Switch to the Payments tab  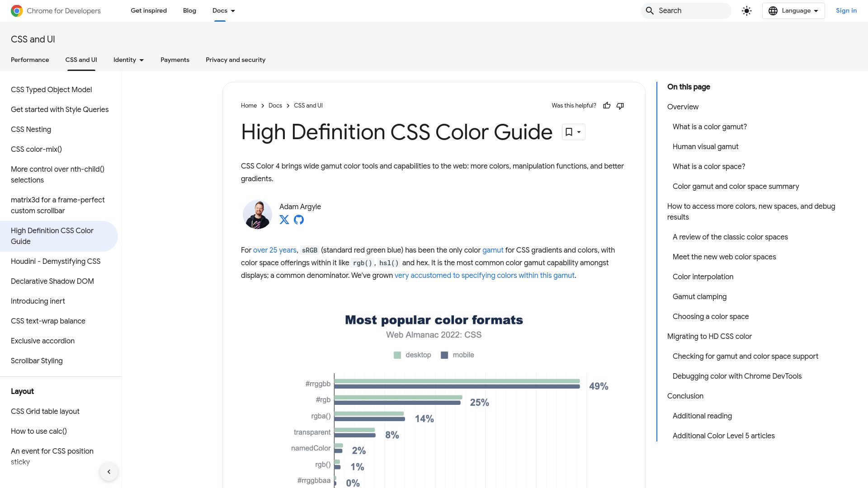[175, 60]
